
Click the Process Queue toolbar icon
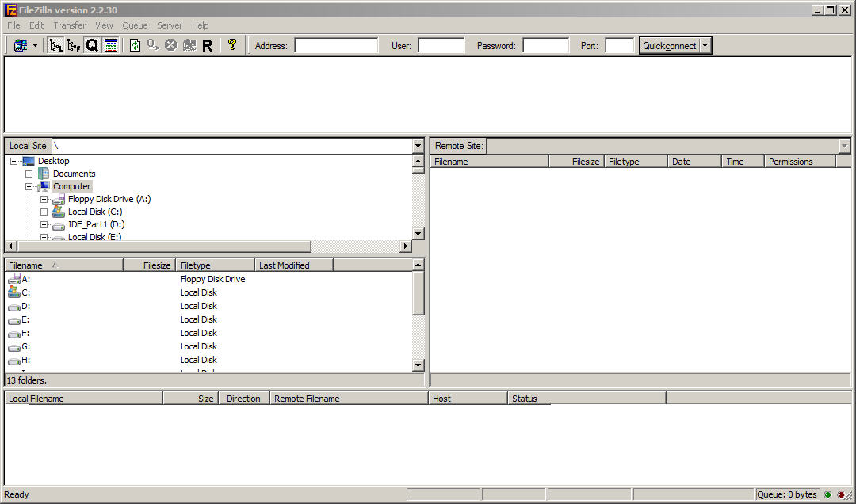154,45
